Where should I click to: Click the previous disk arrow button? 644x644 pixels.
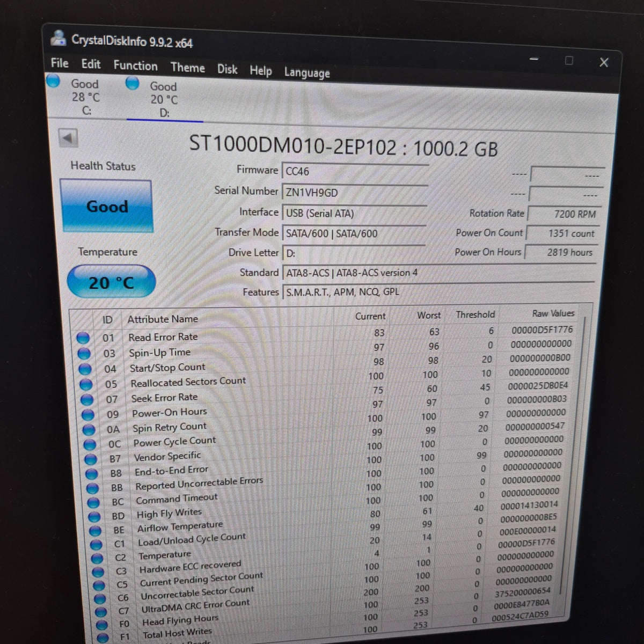[68, 138]
